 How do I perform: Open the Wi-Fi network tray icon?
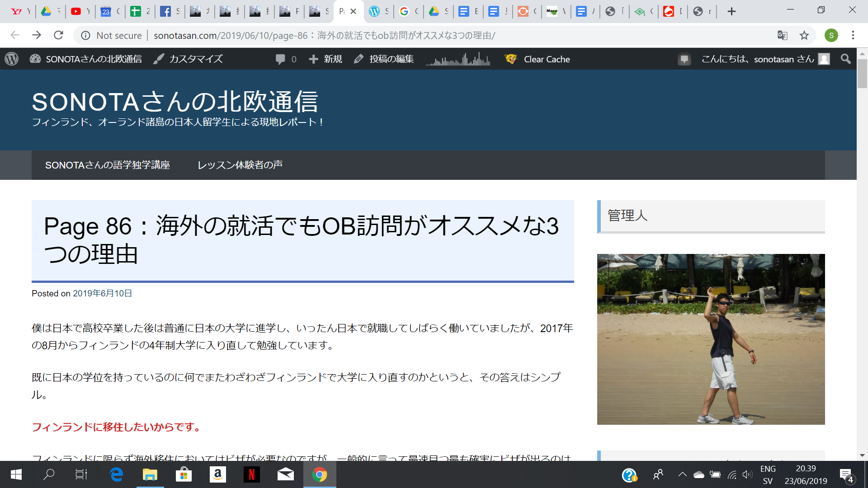[732, 474]
